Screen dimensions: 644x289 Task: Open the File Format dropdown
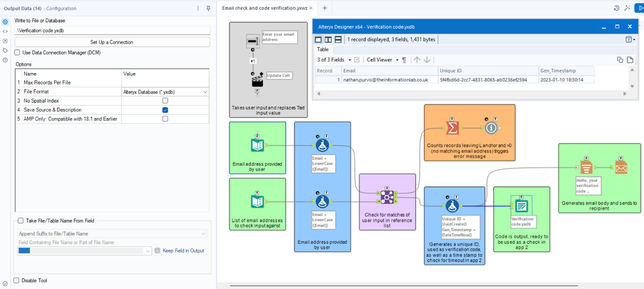click(165, 92)
